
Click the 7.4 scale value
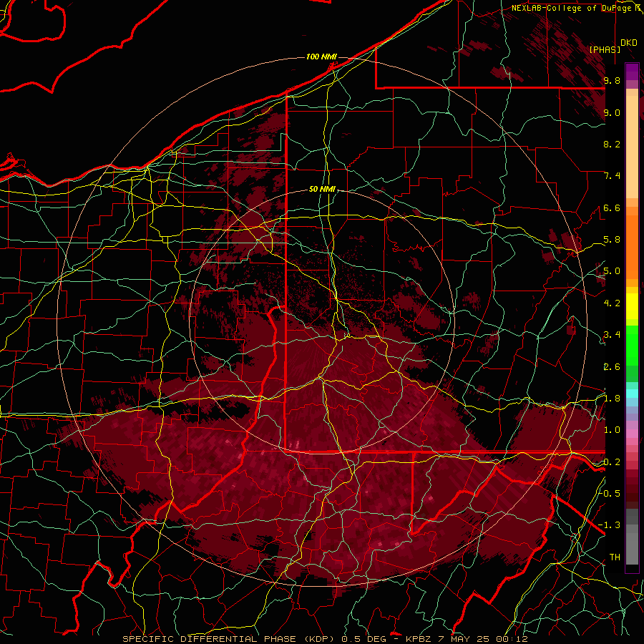(x=612, y=176)
